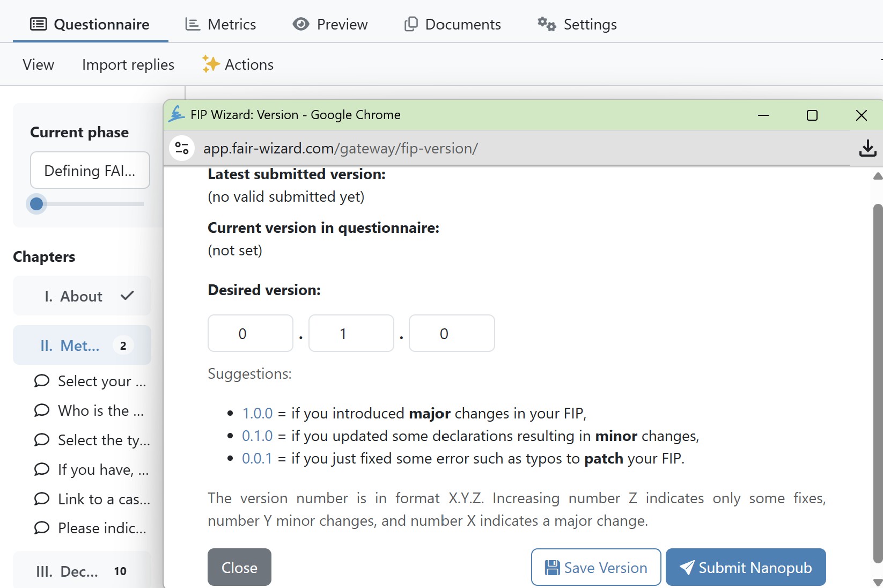Open the View menu
Image resolution: width=883 pixels, height=588 pixels.
point(38,64)
